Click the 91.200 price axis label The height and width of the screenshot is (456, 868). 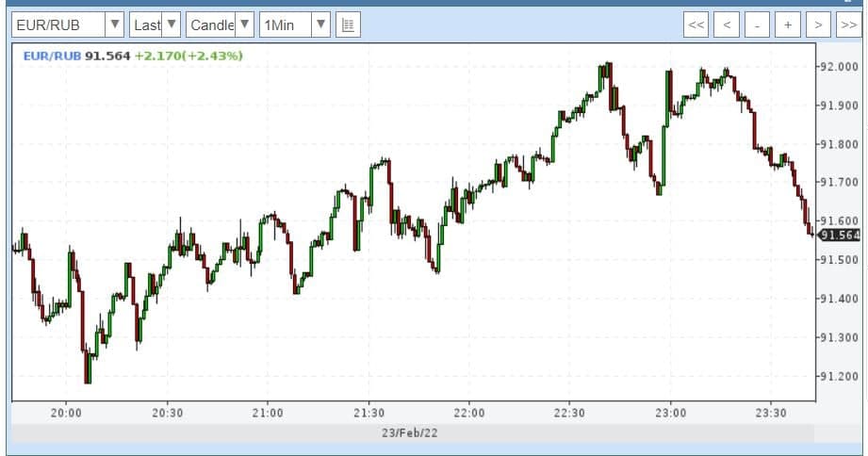pos(839,377)
